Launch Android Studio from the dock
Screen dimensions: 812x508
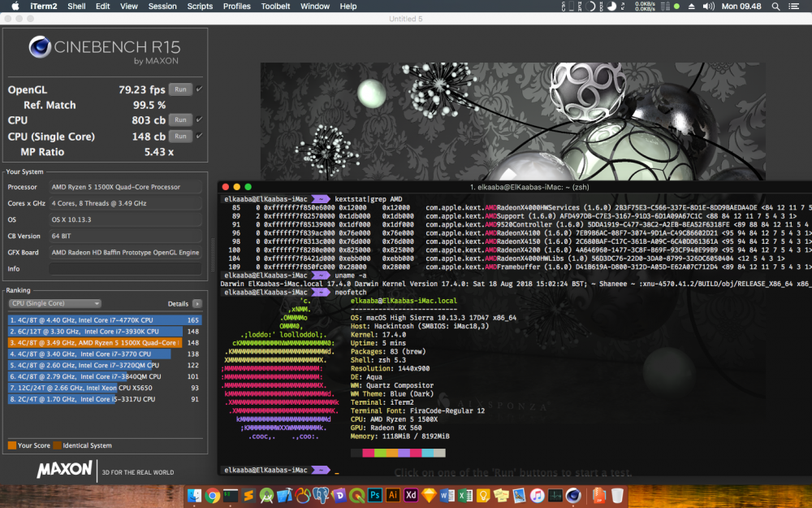coord(266,496)
